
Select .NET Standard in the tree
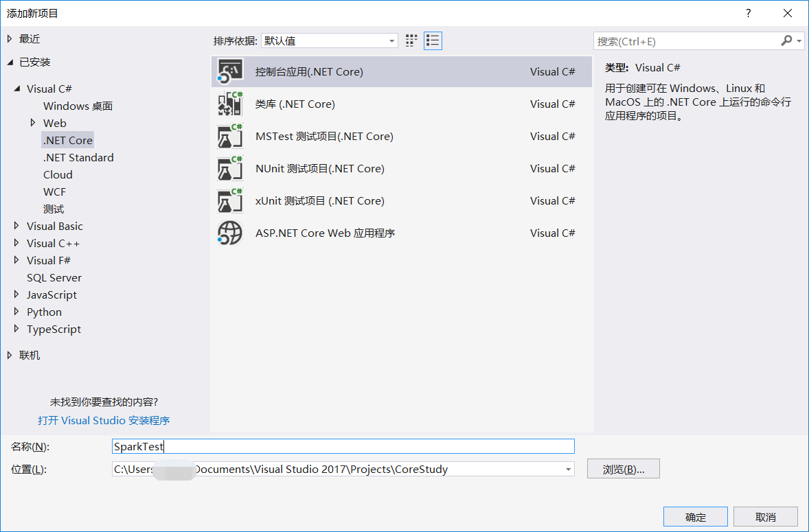(78, 158)
